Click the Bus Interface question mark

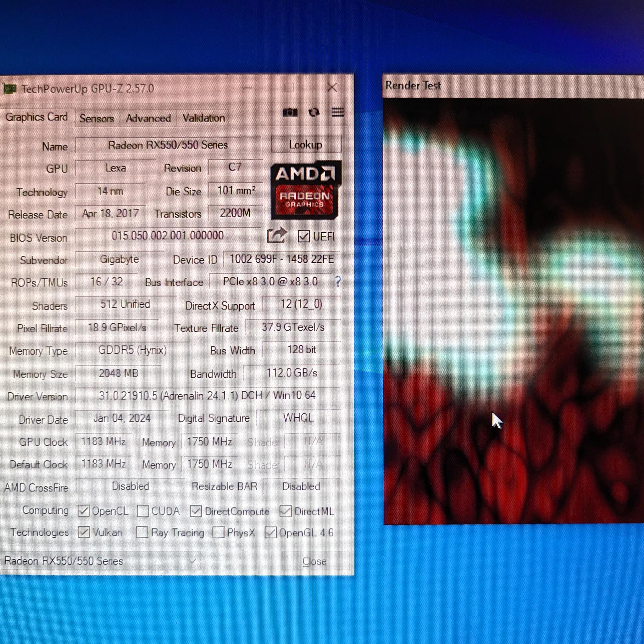[338, 282]
